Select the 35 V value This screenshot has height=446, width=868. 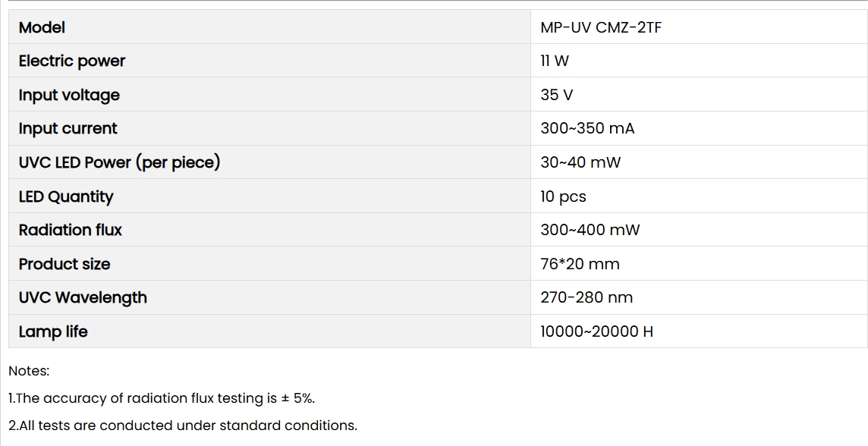pos(556,95)
